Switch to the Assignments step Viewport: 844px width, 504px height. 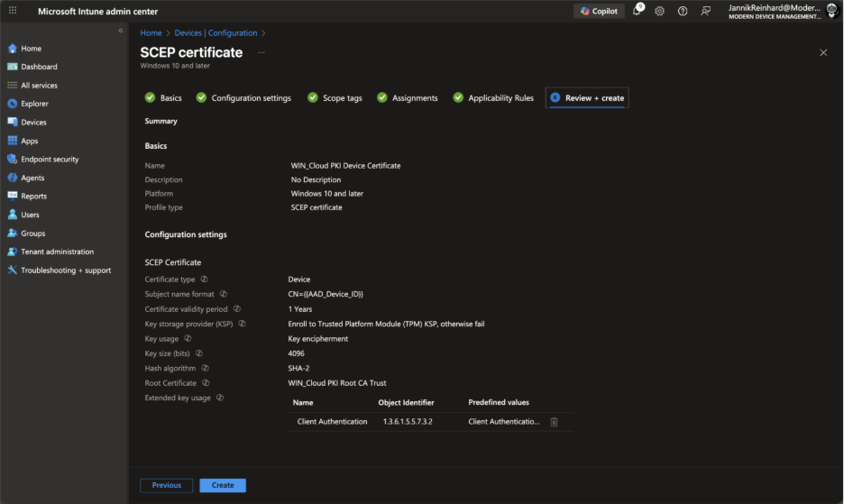tap(408, 98)
